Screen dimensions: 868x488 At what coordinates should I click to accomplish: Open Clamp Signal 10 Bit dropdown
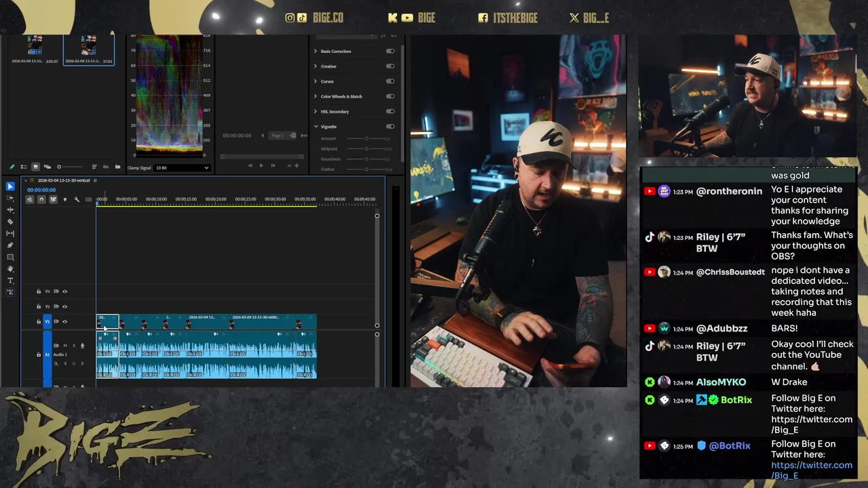[x=182, y=167]
